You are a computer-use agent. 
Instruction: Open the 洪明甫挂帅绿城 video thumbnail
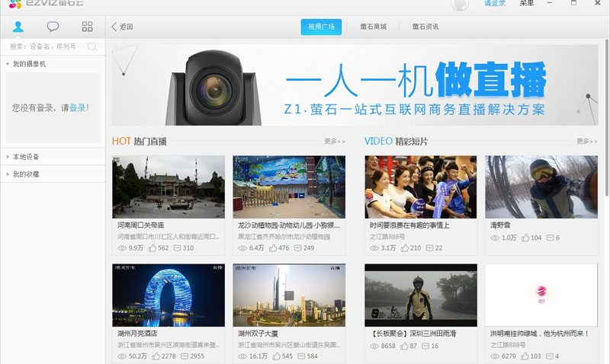pyautogui.click(x=541, y=295)
